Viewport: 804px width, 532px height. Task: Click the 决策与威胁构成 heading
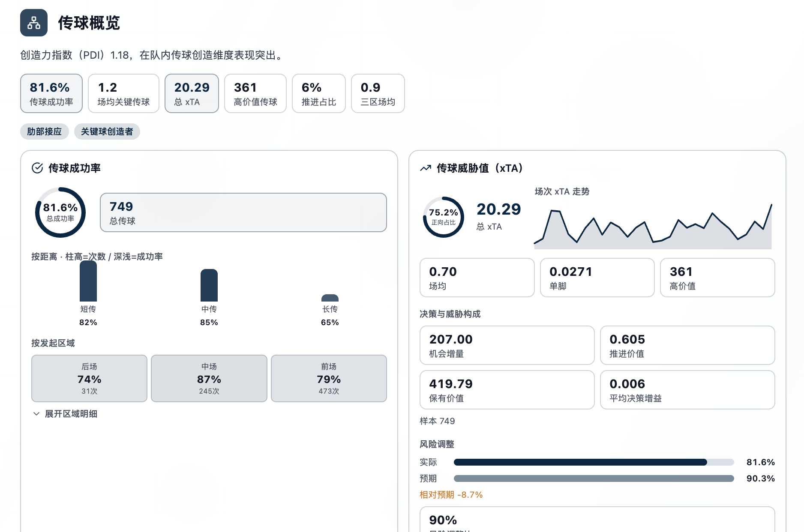pyautogui.click(x=450, y=314)
